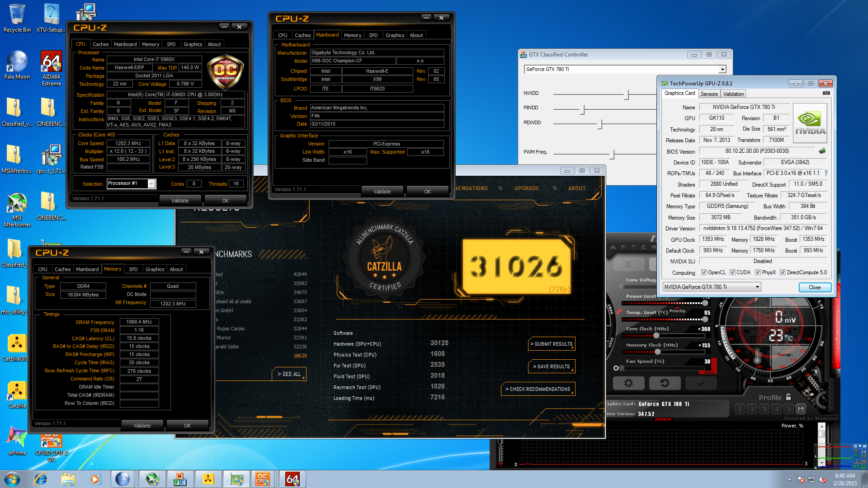Screen dimensions: 868x488
Task: Open Afterburner settings gear button
Action: point(628,383)
